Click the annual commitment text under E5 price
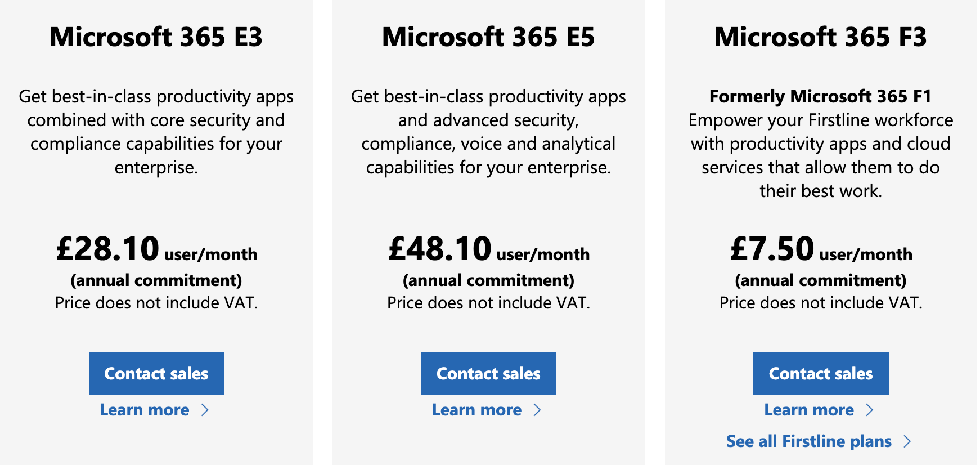This screenshot has height=465, width=980. 488,280
